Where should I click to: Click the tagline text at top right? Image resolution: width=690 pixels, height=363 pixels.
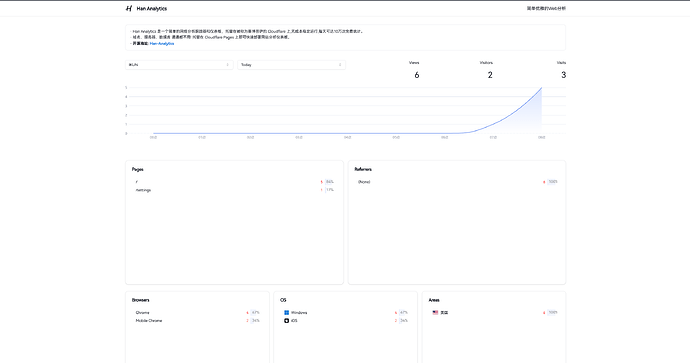[x=546, y=8]
